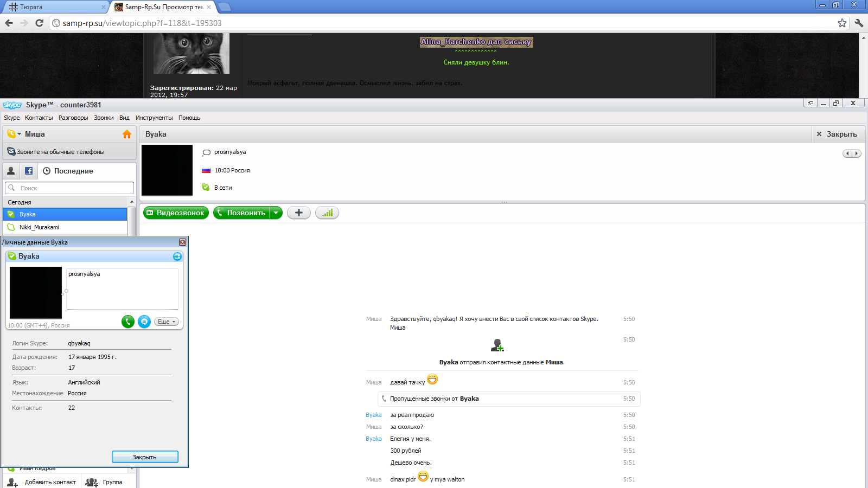Click the status icon beside Byaka in recent list
This screenshot has height=488, width=868.
11,214
